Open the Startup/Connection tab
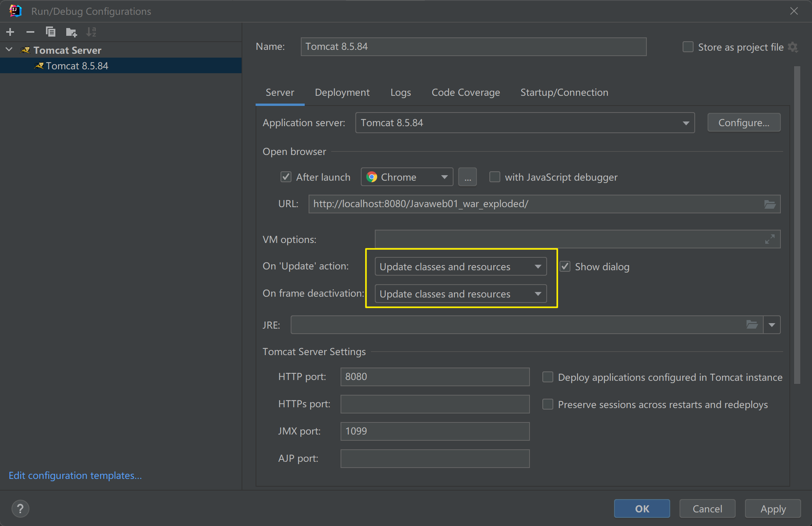This screenshot has width=812, height=526. click(564, 92)
